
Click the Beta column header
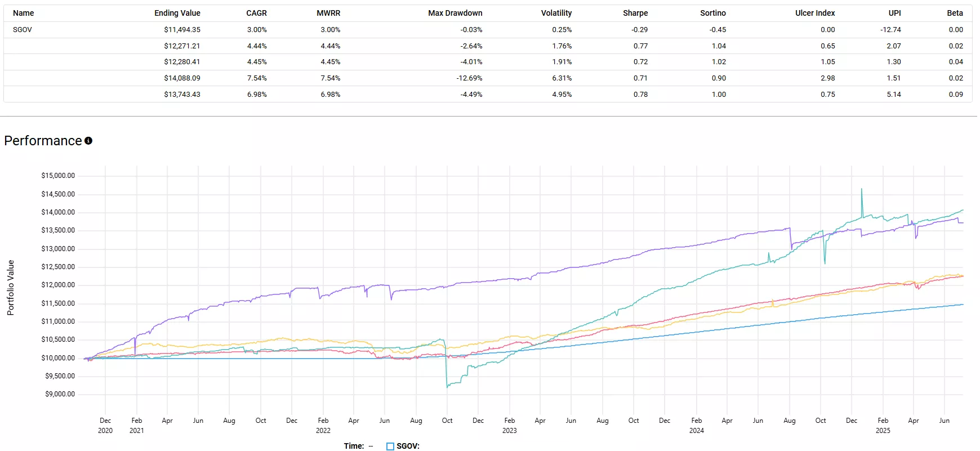point(955,13)
